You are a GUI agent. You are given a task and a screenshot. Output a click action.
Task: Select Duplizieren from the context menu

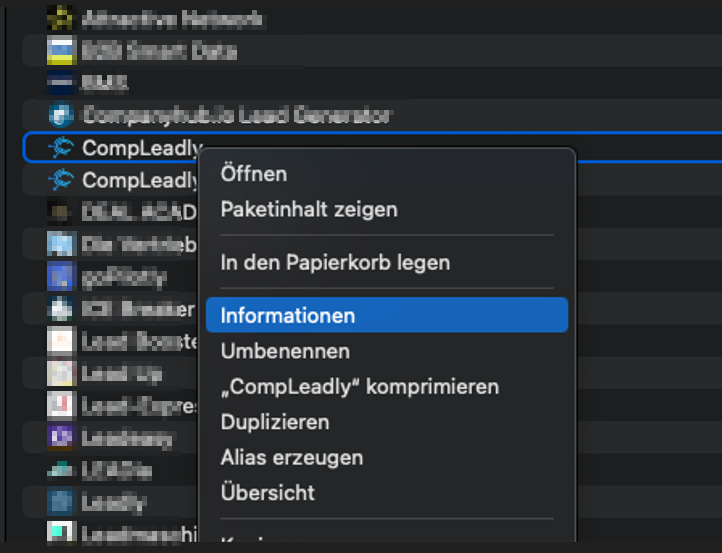(275, 422)
